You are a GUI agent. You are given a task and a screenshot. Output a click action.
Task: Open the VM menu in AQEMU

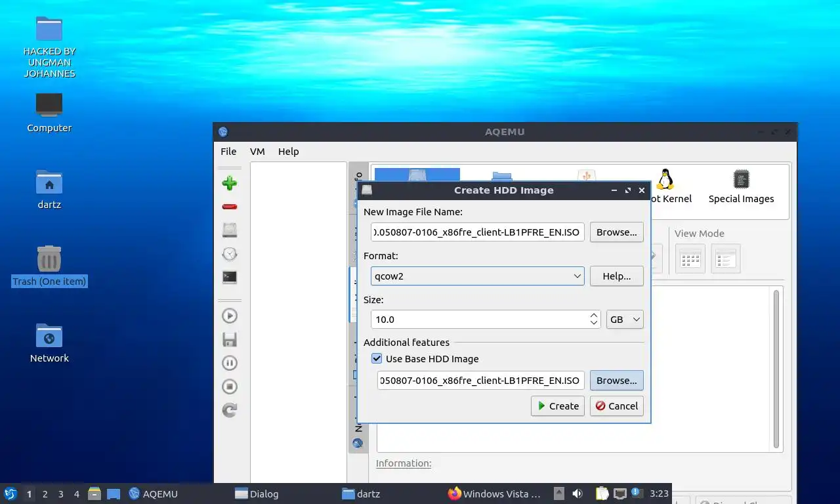point(257,151)
